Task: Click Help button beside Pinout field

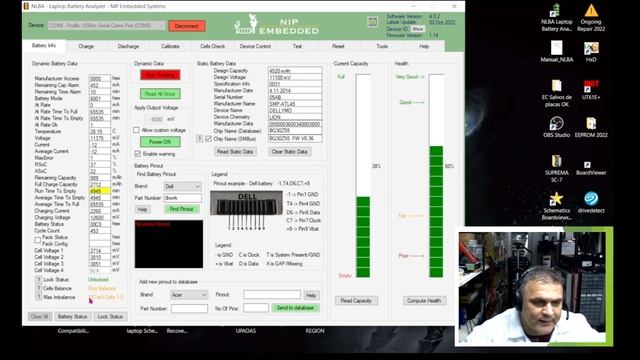Action: pyautogui.click(x=311, y=295)
